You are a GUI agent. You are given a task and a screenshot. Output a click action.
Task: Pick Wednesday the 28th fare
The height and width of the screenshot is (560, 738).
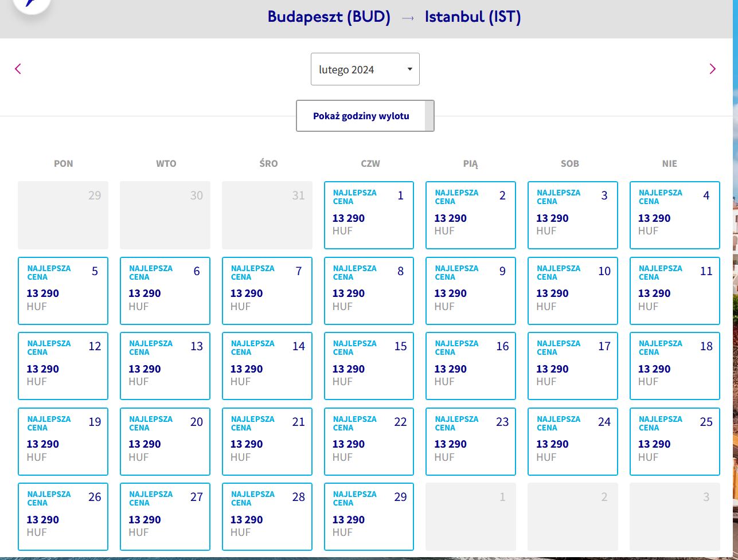267,516
